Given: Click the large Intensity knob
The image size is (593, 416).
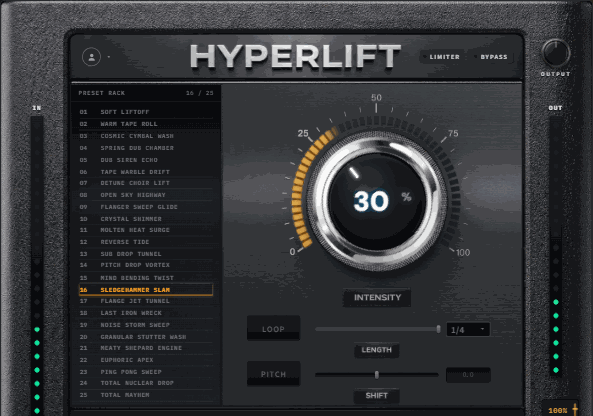Looking at the screenshot, I should tap(377, 201).
